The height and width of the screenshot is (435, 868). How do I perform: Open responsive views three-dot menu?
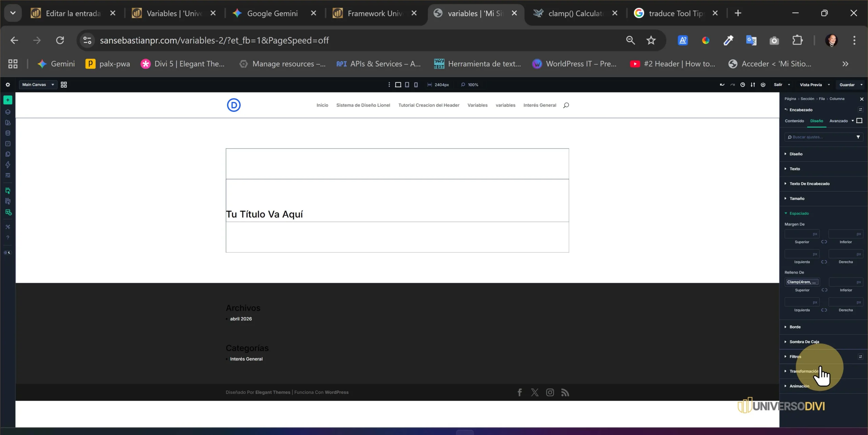pos(389,85)
